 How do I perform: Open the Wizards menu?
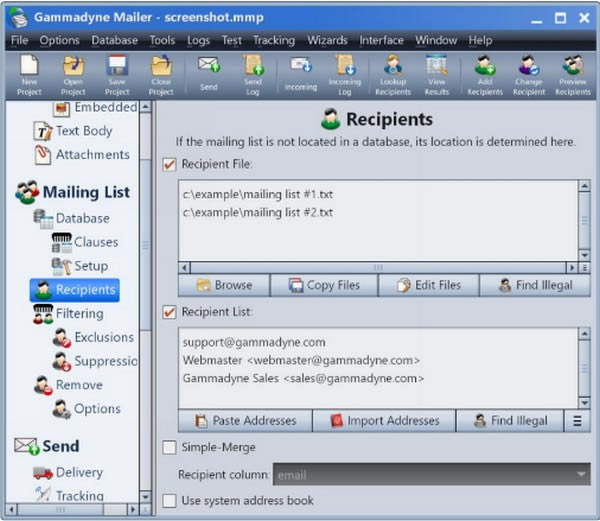[327, 40]
